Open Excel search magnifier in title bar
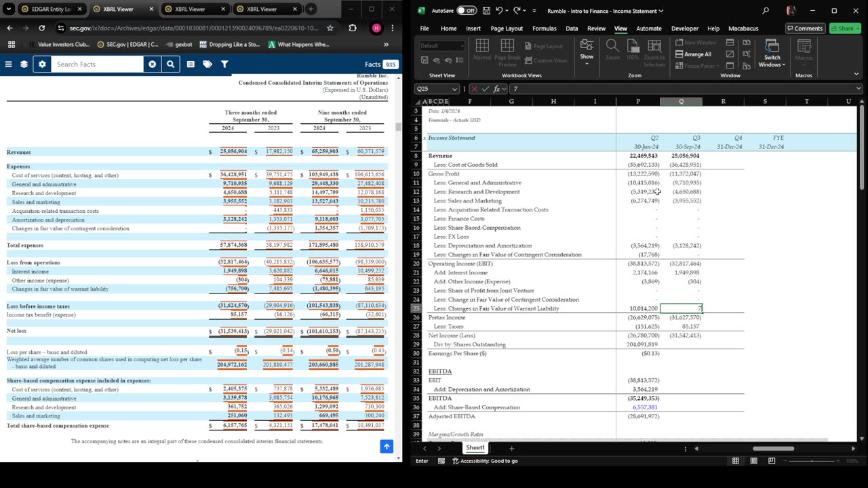Viewport: 868px width, 488px height. [x=766, y=11]
